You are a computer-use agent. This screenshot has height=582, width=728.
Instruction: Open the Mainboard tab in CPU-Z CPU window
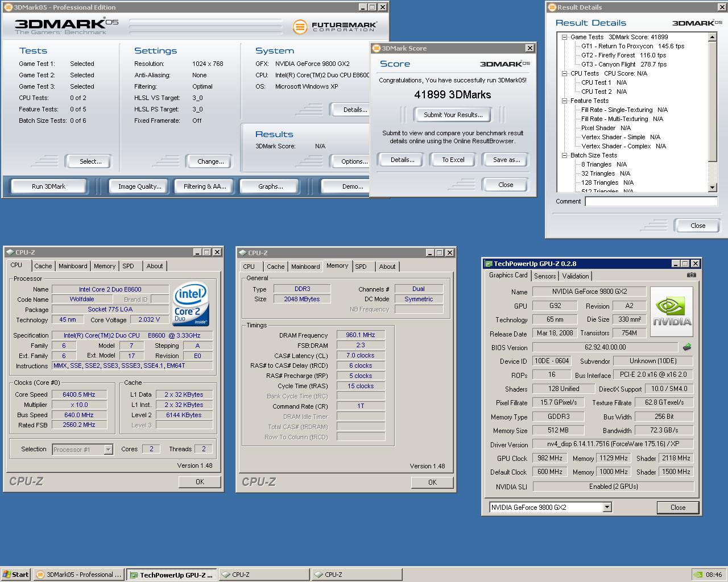pos(73,266)
